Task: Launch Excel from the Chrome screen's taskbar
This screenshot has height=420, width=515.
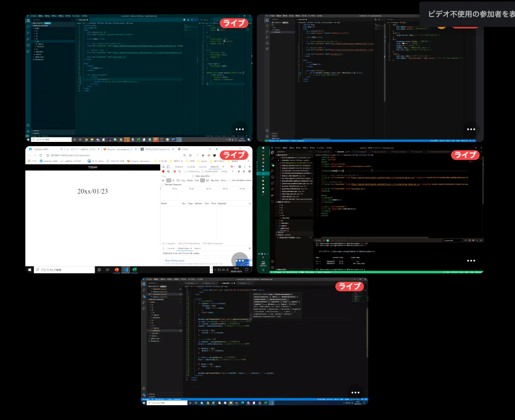Action: [134, 270]
